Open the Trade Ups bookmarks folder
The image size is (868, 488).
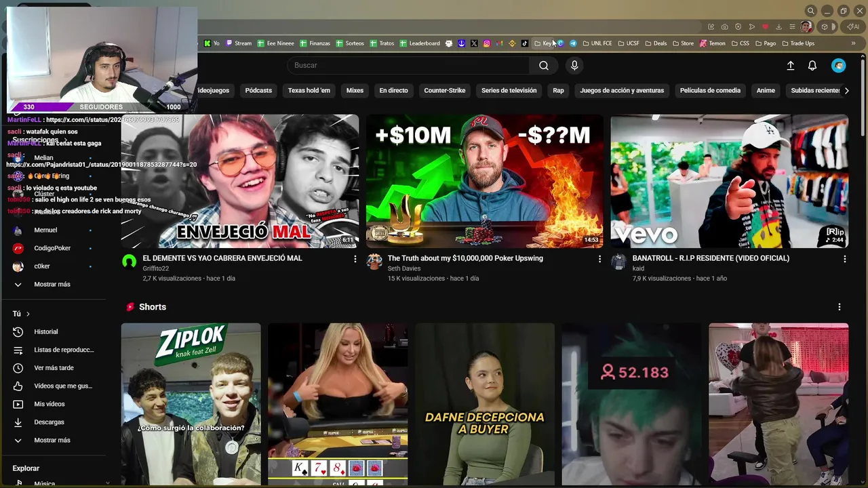point(798,43)
